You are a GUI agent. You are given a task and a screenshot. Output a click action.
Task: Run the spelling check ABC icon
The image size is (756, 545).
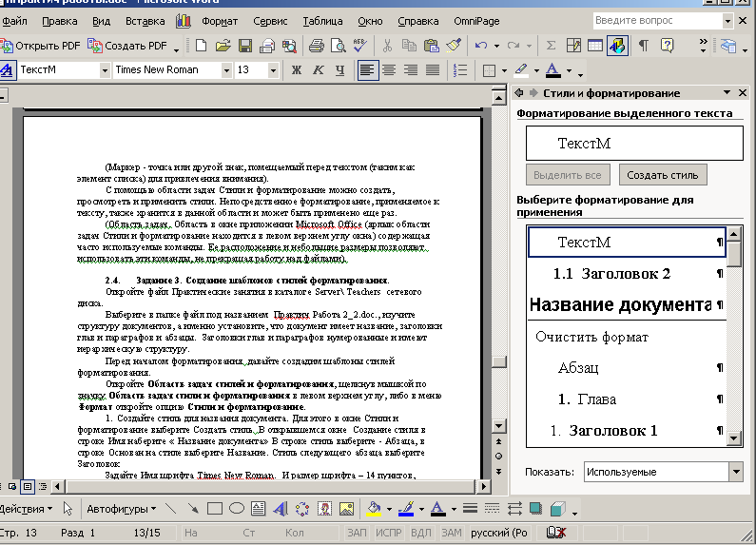point(359,46)
